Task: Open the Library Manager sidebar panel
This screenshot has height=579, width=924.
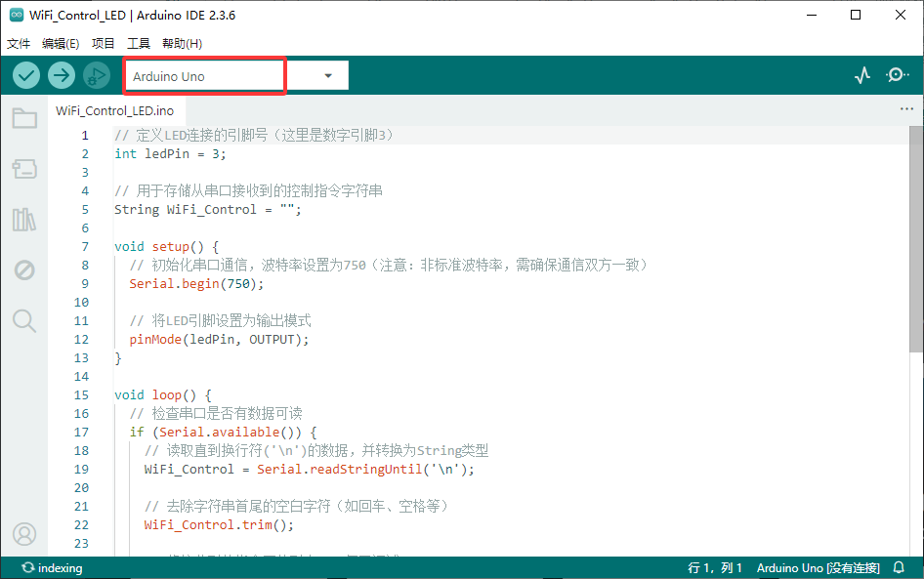Action: click(x=24, y=220)
